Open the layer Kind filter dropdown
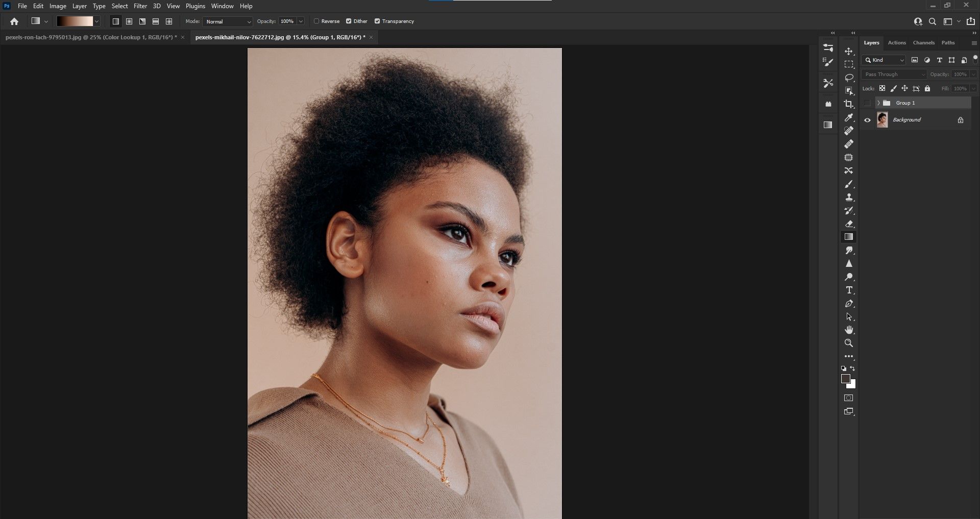Screen dimensions: 980x519 (x=884, y=60)
